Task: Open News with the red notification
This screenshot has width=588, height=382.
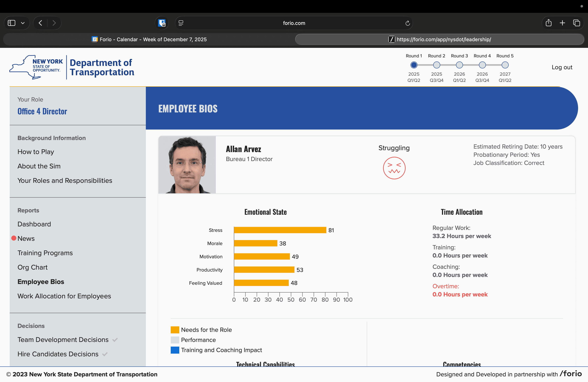Action: [26, 238]
